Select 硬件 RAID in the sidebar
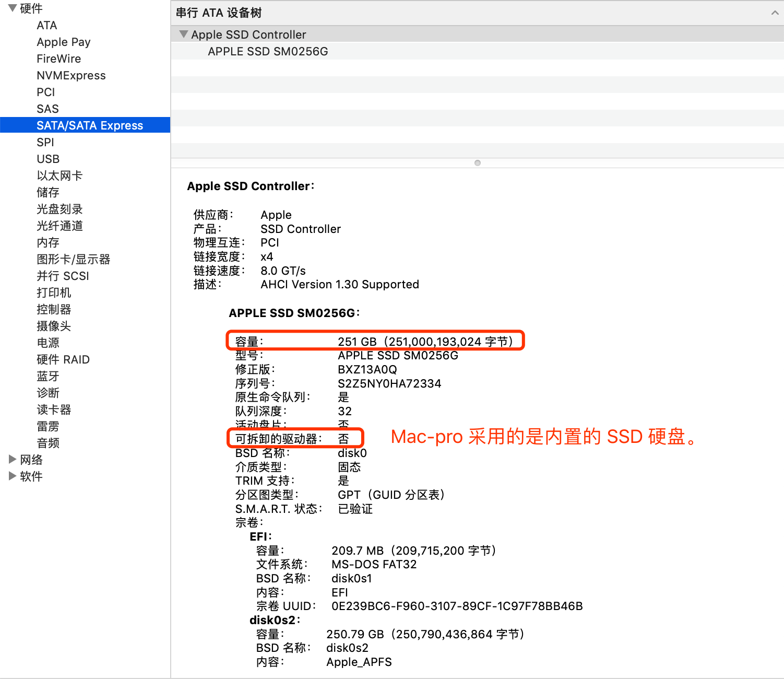 (63, 359)
